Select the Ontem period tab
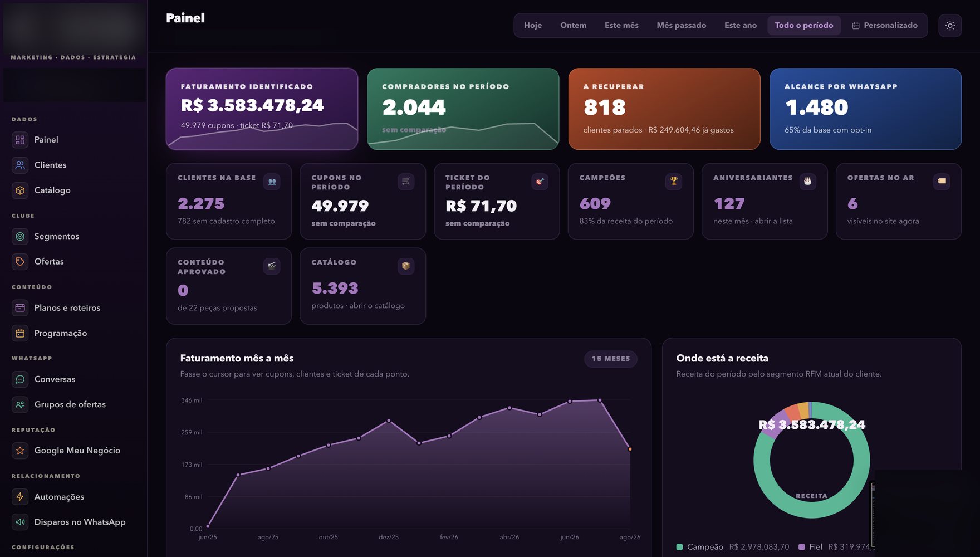Screen dimensions: 980x557 click(x=573, y=26)
